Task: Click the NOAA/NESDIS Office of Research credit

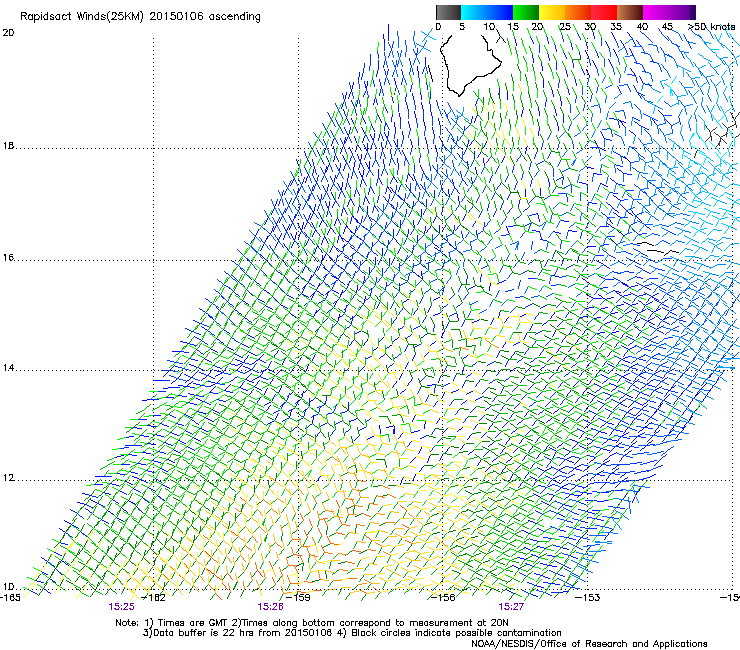Action: 589,644
